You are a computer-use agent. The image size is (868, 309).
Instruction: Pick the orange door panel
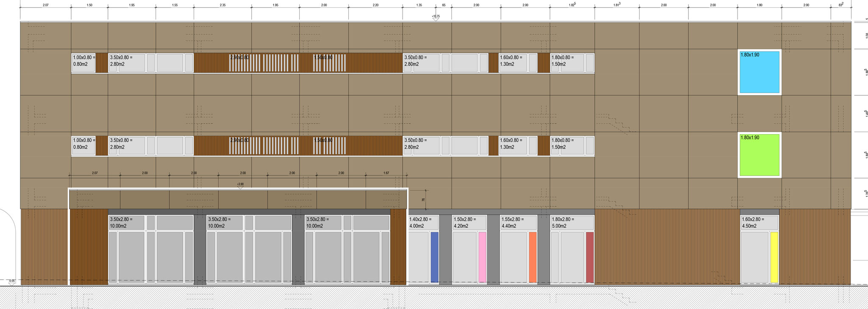533,257
